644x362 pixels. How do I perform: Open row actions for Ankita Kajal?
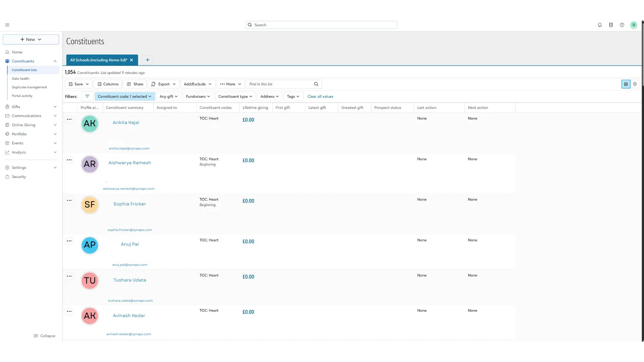(69, 119)
